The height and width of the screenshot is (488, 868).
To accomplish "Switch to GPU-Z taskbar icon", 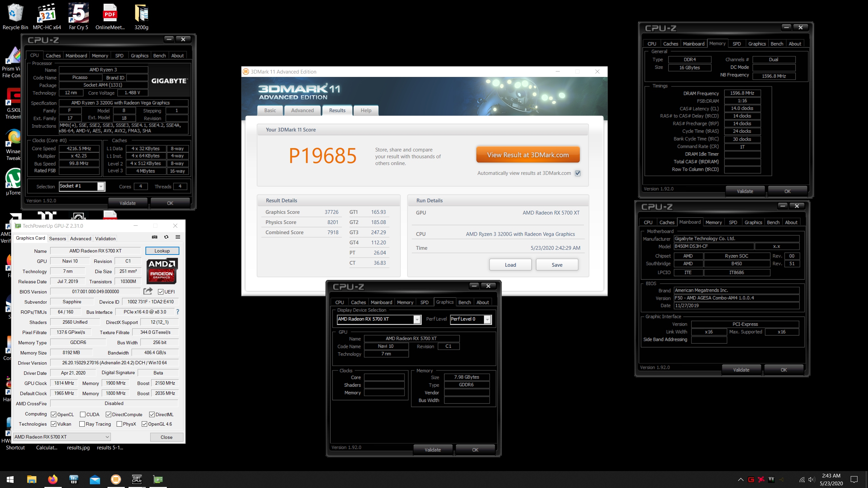I will (x=158, y=480).
